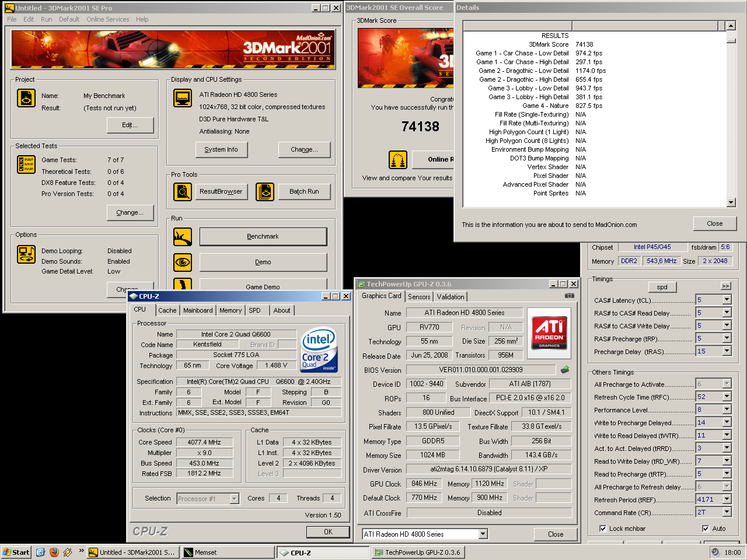Switch to Memset window from taskbar
747x560 pixels.
coord(227,552)
